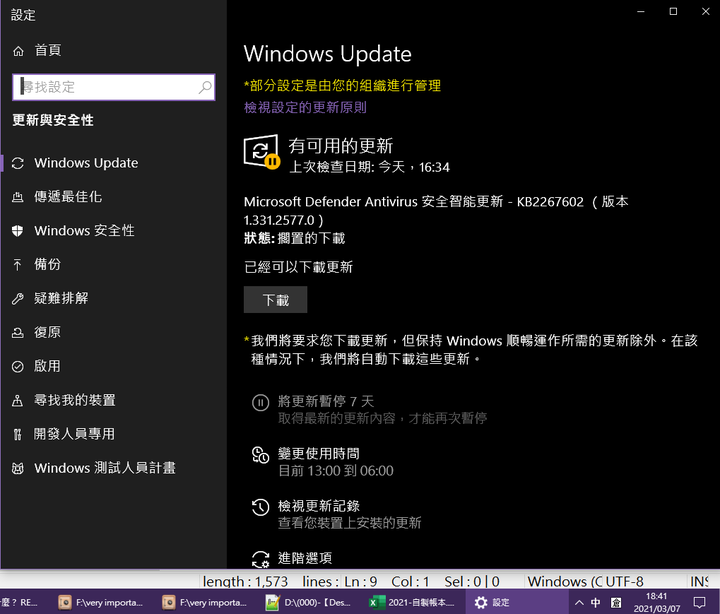Image resolution: width=720 pixels, height=614 pixels.
Task: Show hidden tray icons chevron
Action: [x=579, y=602]
